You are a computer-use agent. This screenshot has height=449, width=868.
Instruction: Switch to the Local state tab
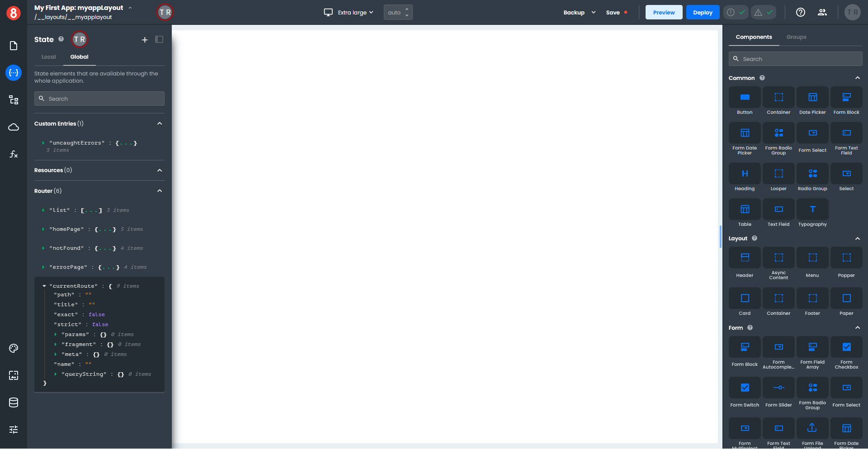point(48,57)
